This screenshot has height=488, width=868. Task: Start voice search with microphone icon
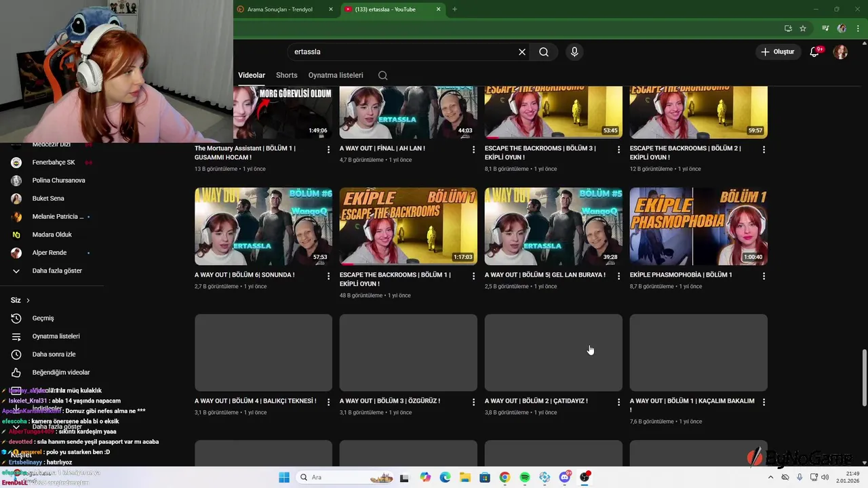(574, 52)
